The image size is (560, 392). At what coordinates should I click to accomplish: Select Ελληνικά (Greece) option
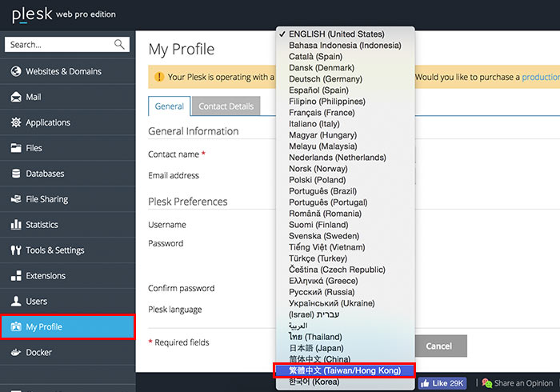click(x=345, y=281)
